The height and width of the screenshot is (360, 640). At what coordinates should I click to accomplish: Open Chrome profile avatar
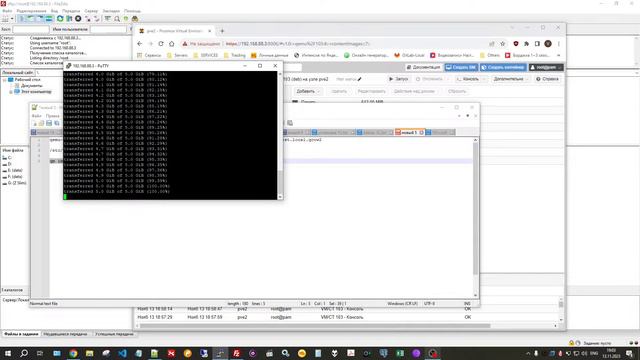tap(548, 44)
